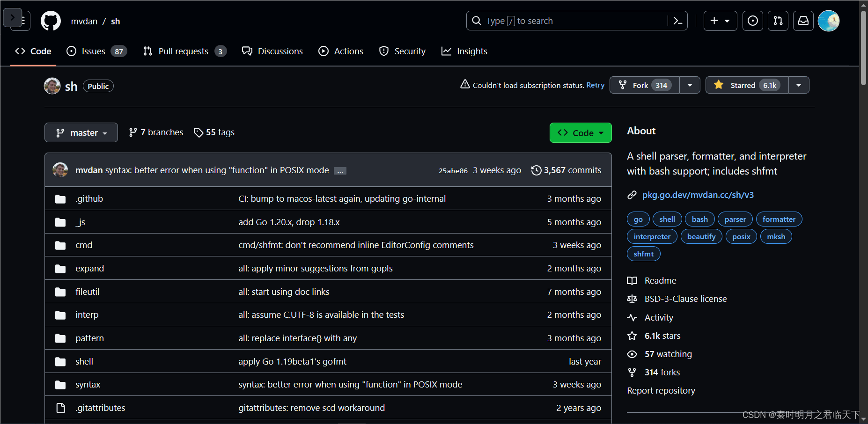Select the bash topic tag

pyautogui.click(x=700, y=219)
